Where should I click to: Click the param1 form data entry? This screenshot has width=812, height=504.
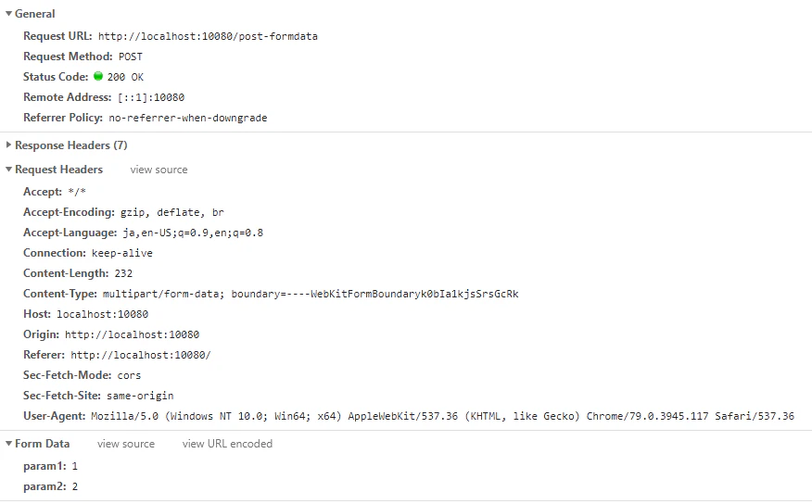pos(50,466)
